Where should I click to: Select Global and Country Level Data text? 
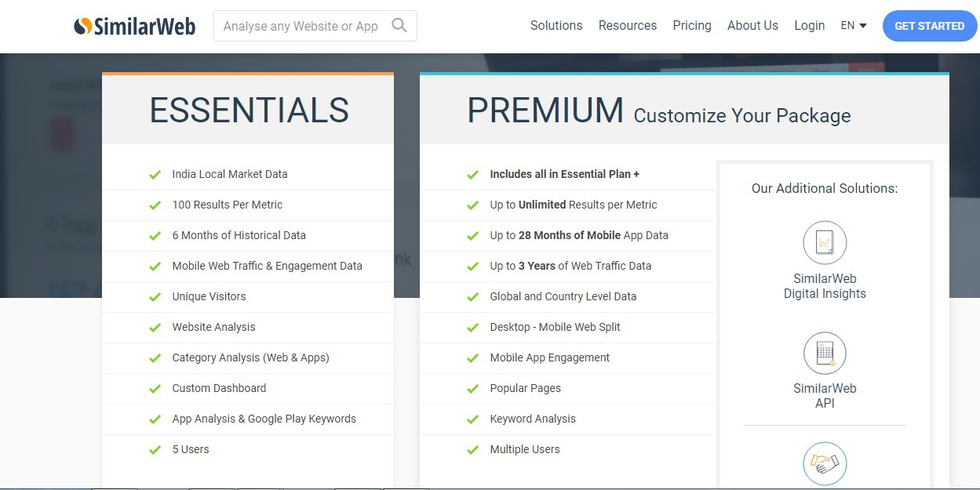[x=563, y=296]
